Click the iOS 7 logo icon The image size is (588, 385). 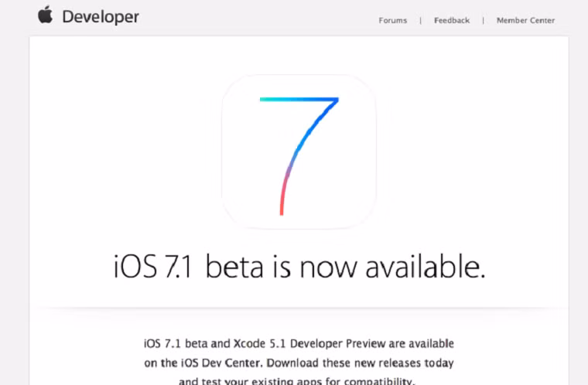point(299,152)
